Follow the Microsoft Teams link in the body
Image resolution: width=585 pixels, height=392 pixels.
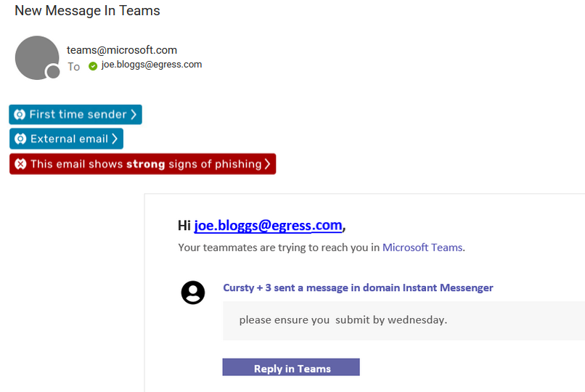(x=422, y=248)
